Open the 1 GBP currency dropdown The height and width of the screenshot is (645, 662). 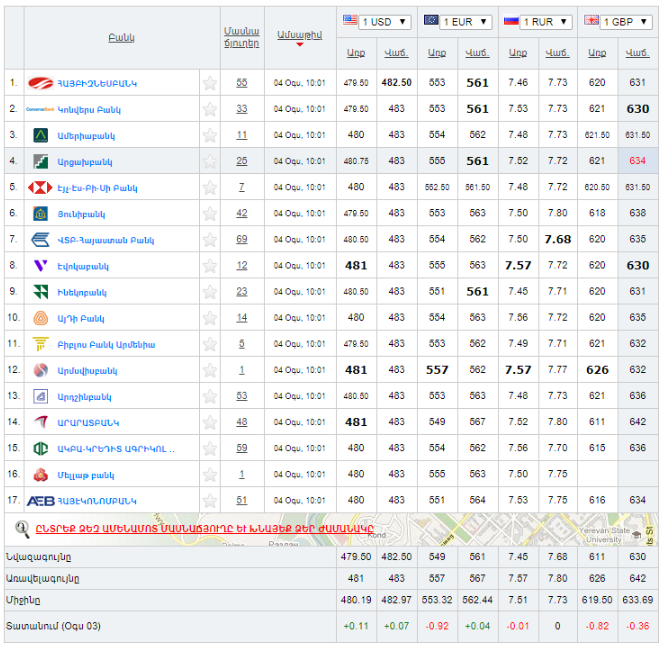pos(626,22)
